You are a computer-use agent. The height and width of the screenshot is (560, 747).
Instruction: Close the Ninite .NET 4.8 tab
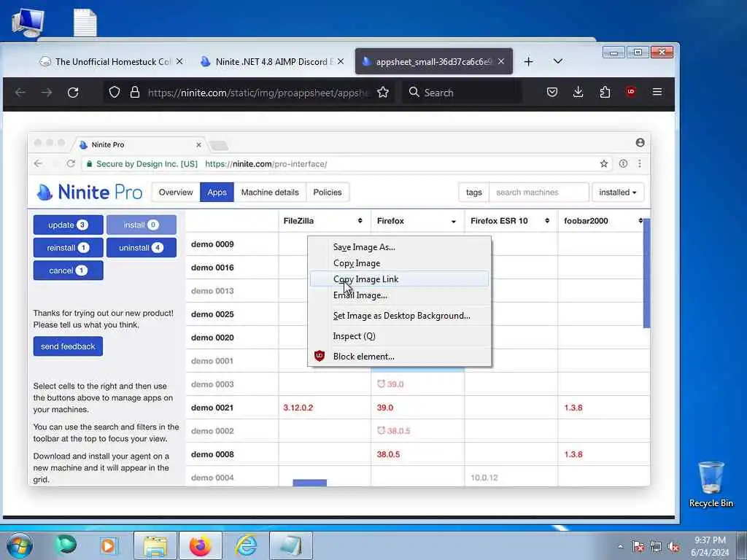[340, 61]
